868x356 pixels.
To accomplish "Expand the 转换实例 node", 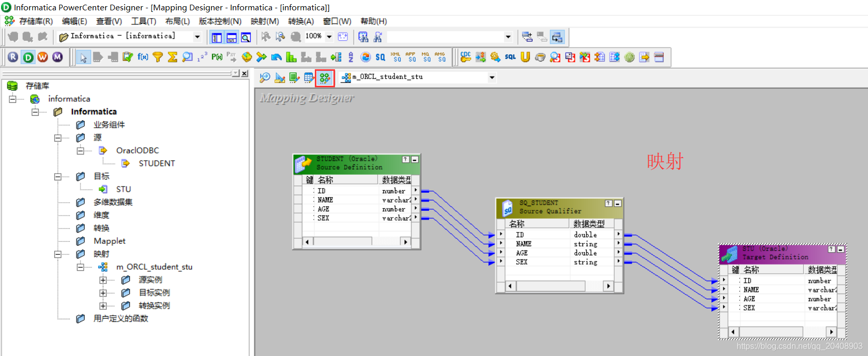I will (103, 305).
